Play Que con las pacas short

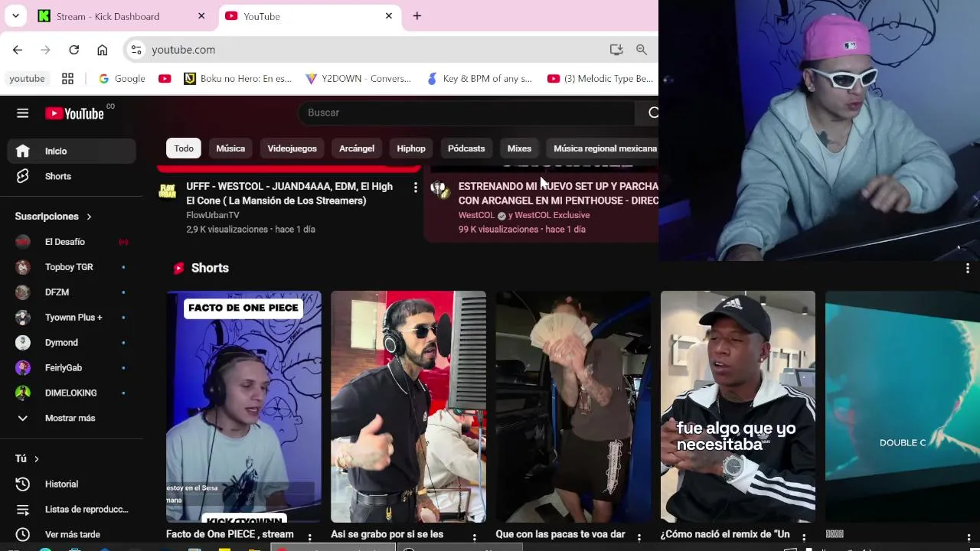coord(573,406)
